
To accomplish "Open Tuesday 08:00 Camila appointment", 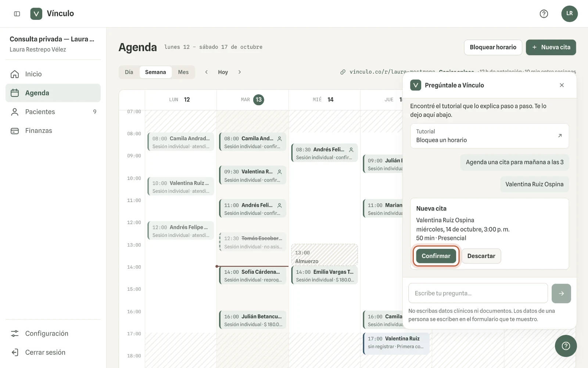I will (252, 142).
